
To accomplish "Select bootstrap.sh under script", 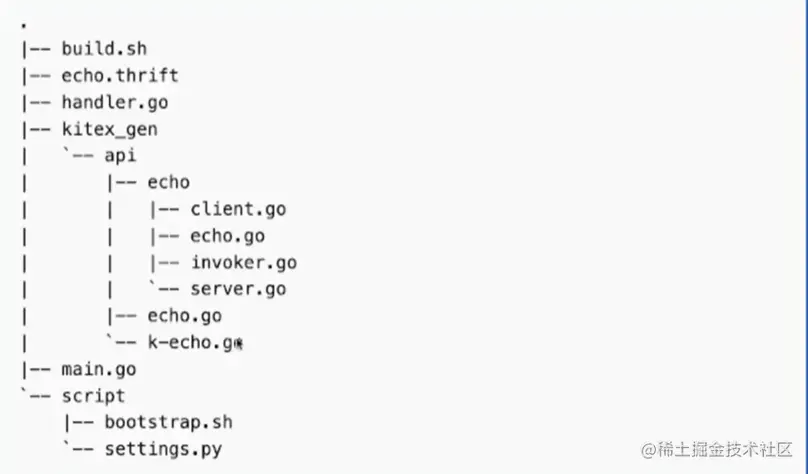I will [169, 422].
